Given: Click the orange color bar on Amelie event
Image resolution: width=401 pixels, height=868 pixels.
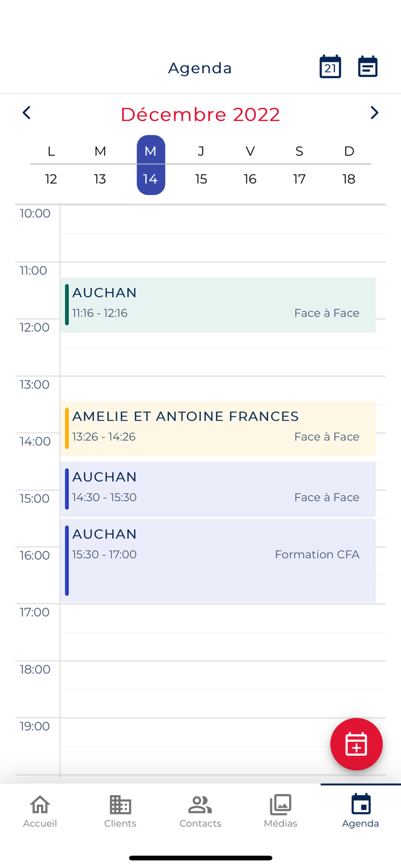Looking at the screenshot, I should (67, 428).
